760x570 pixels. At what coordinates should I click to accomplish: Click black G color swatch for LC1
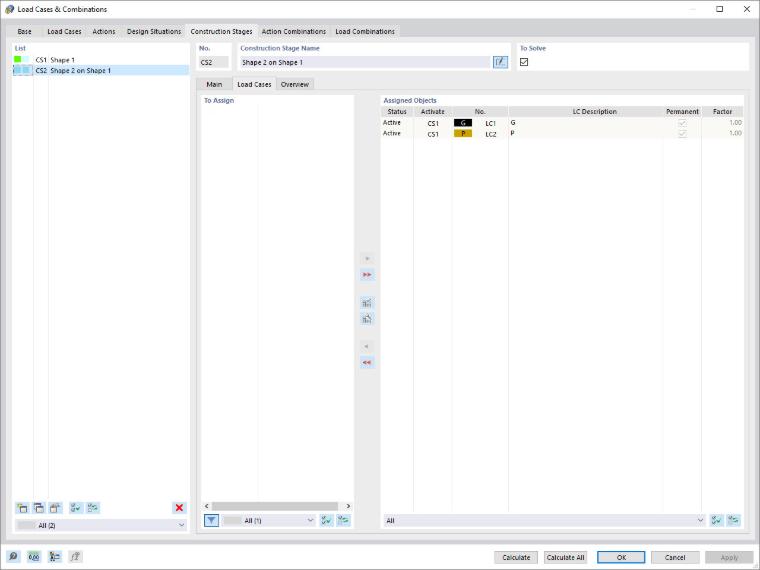(x=463, y=123)
